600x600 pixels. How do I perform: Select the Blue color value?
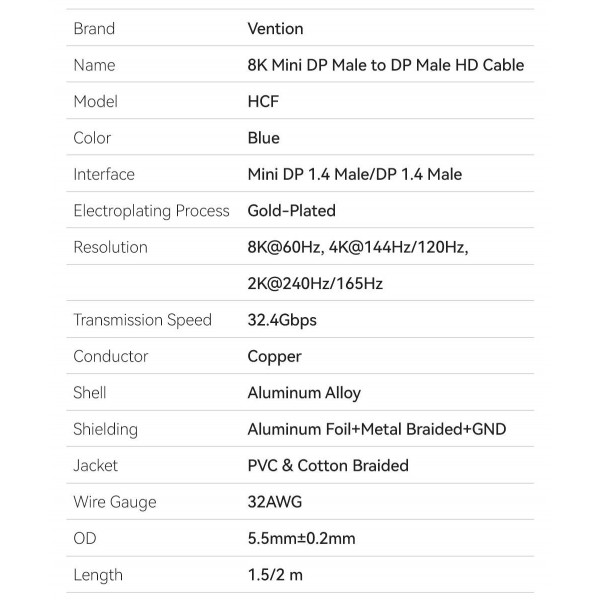[263, 138]
